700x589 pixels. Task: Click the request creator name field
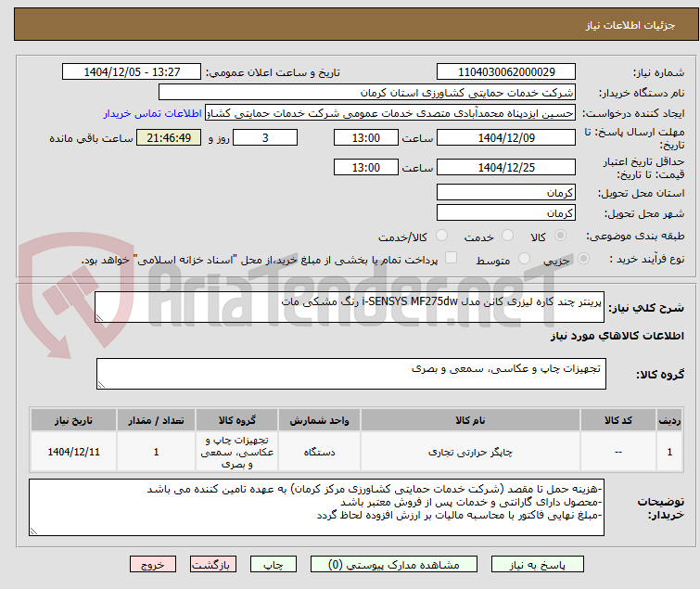click(390, 113)
